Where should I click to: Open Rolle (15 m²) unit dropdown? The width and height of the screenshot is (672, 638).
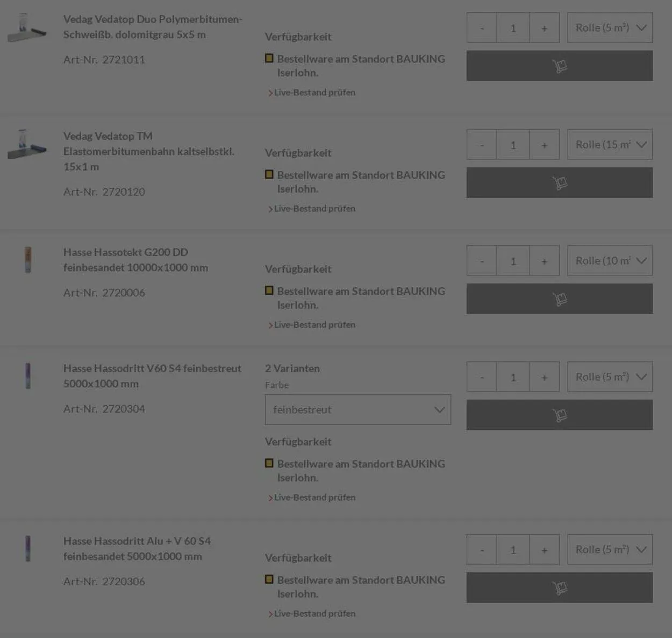pos(610,145)
